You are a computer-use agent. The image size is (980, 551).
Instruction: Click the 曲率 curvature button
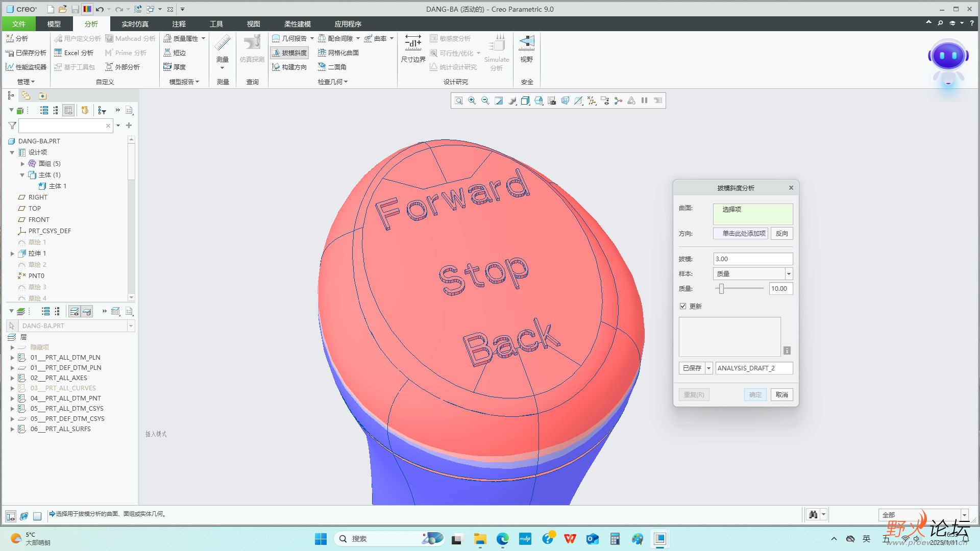pos(376,38)
